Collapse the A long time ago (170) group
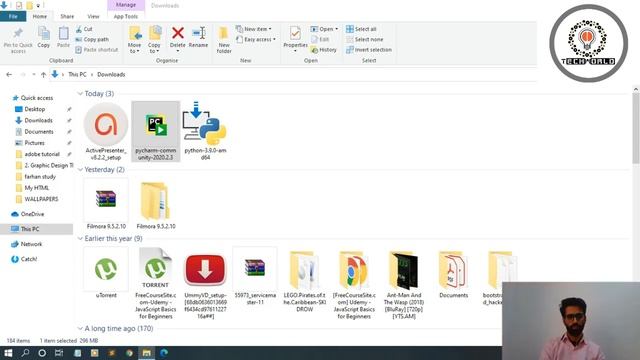Image resolution: width=640 pixels, height=360 pixels. coord(80,329)
